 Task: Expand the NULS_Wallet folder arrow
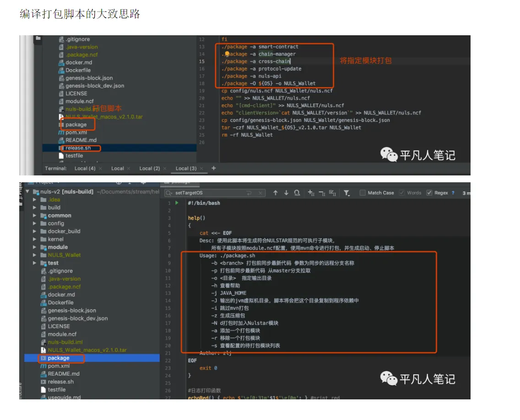point(34,255)
